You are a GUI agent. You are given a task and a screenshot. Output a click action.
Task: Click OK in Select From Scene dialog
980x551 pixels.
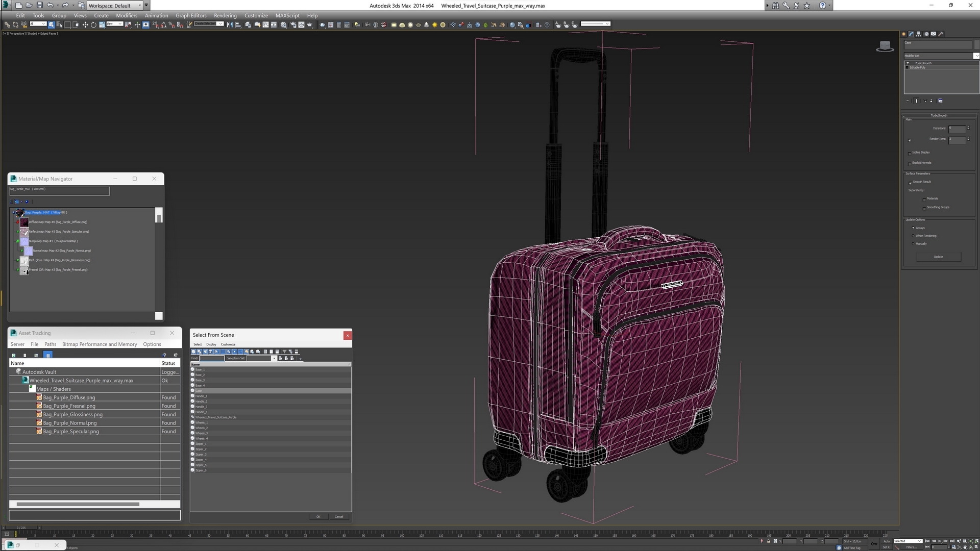click(x=318, y=517)
